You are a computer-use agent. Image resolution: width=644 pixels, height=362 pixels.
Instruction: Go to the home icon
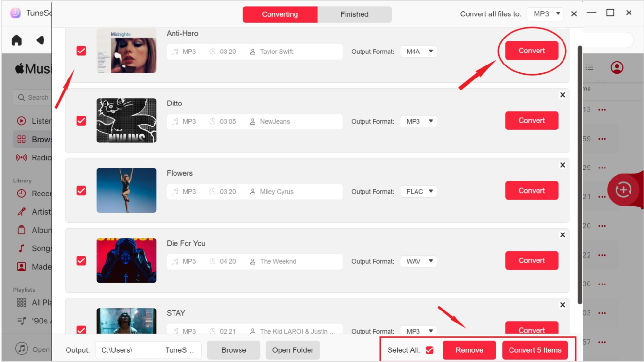(x=17, y=40)
